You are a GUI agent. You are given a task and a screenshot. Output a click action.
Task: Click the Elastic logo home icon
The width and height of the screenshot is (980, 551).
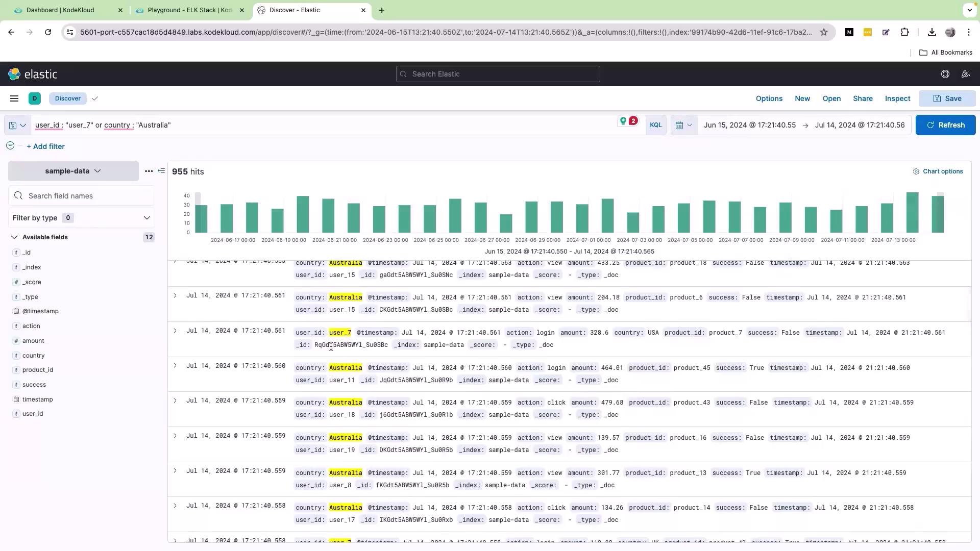coord(14,74)
